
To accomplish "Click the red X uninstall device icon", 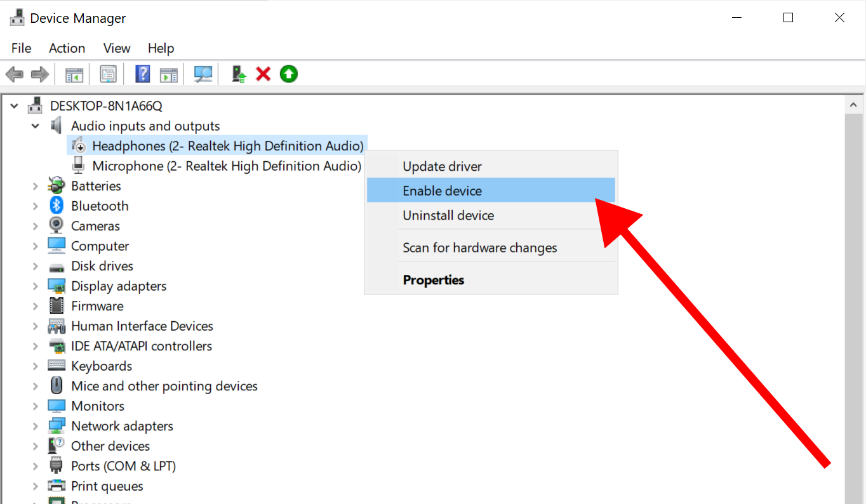I will (263, 74).
